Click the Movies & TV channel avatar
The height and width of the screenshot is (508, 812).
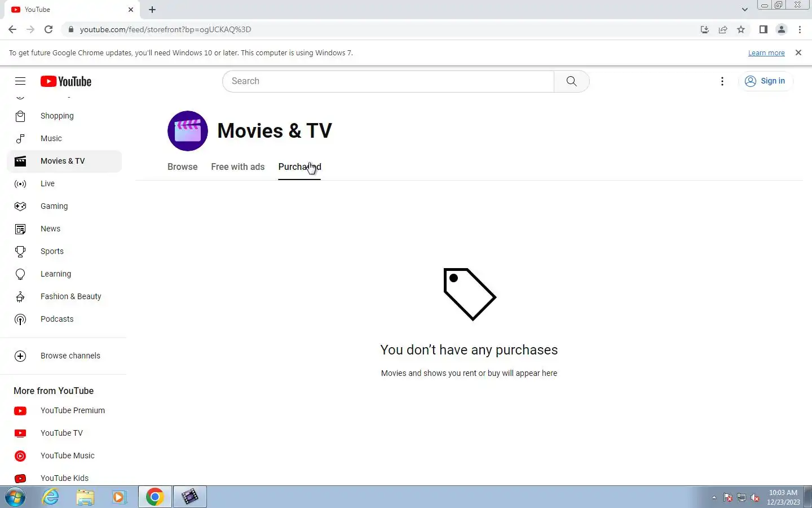tap(188, 131)
